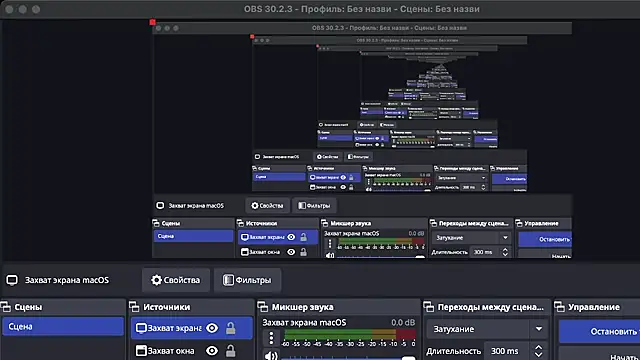Viewport: 640px width, 360px height.
Task: Click the Управление dock panel icon
Action: pos(560,307)
